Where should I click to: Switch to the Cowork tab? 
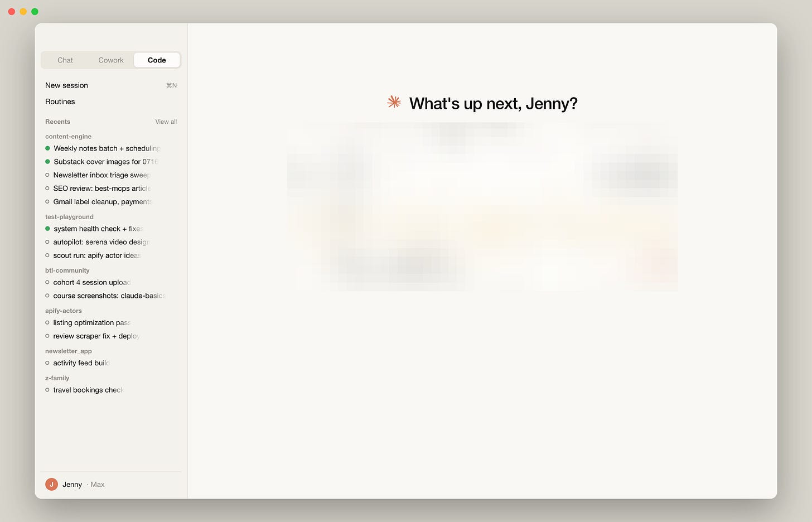coord(111,60)
